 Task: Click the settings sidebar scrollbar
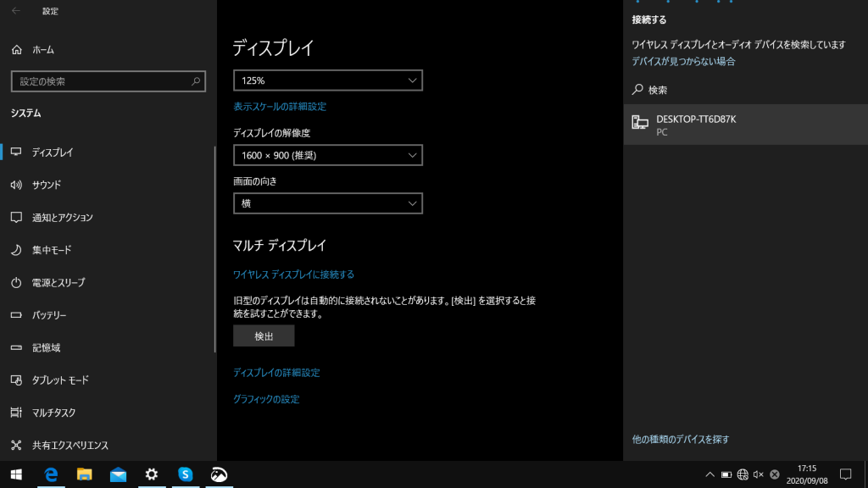214,249
